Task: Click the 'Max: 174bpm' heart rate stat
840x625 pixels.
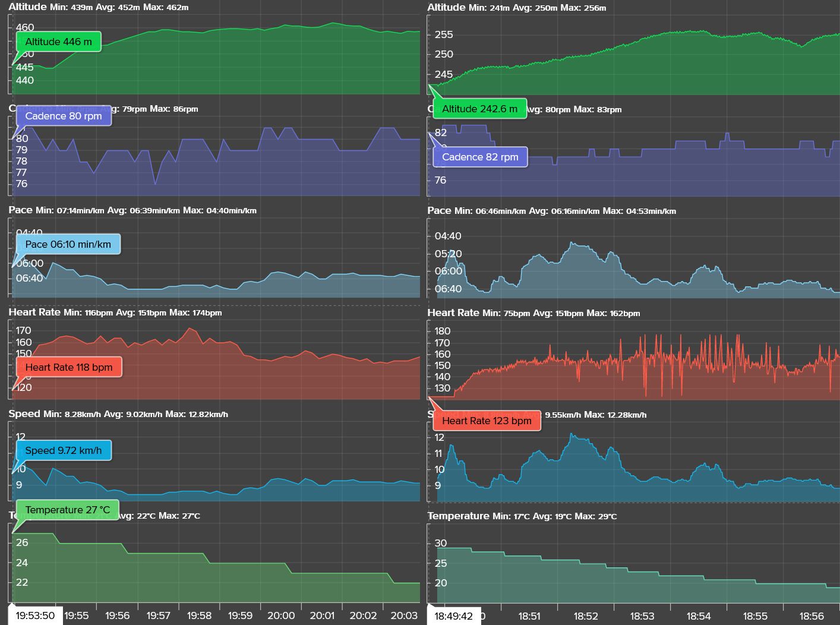Action: [195, 312]
